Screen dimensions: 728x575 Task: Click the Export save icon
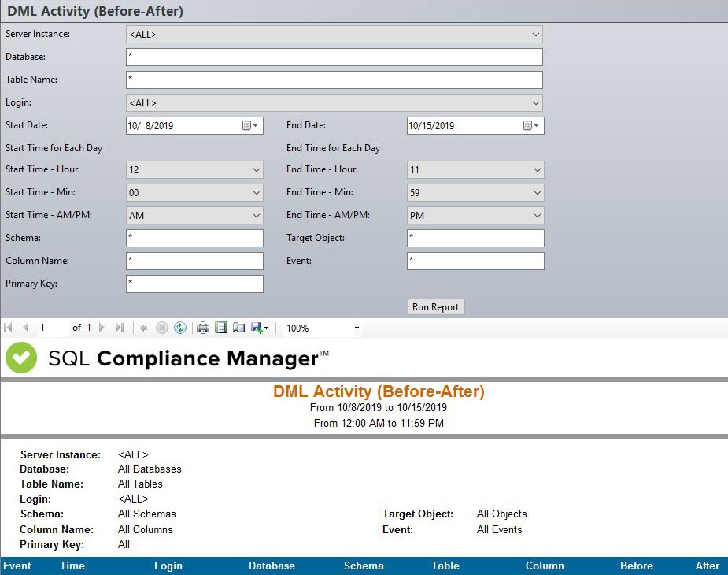tap(257, 328)
